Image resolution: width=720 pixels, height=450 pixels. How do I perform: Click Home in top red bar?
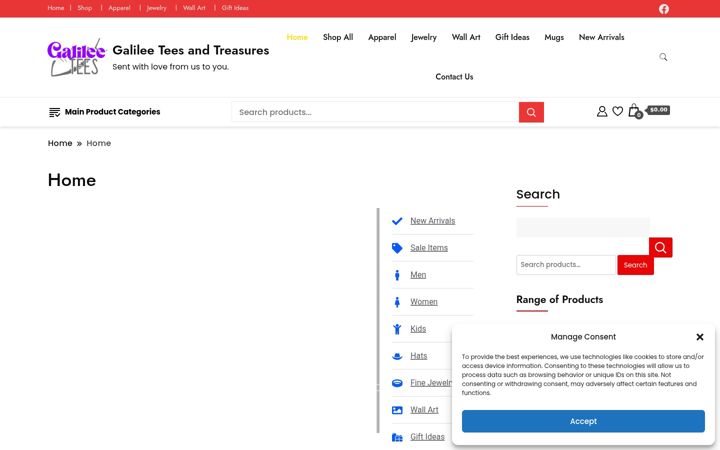click(x=56, y=8)
